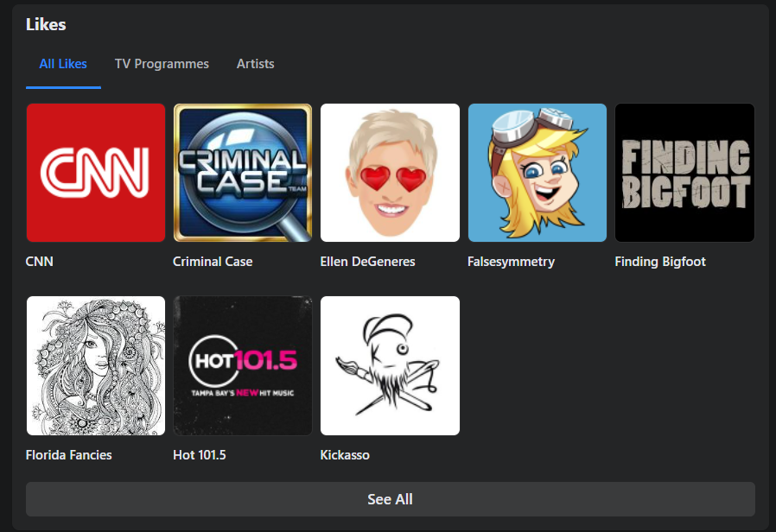Open the Finding Bigfoot text link

coord(660,262)
